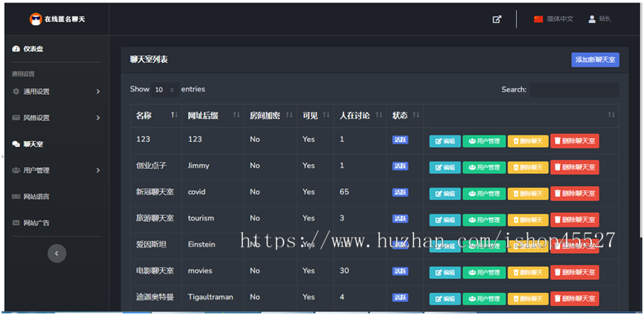
Task: Collapse sidebar with round arrow button
Action: pos(57,253)
